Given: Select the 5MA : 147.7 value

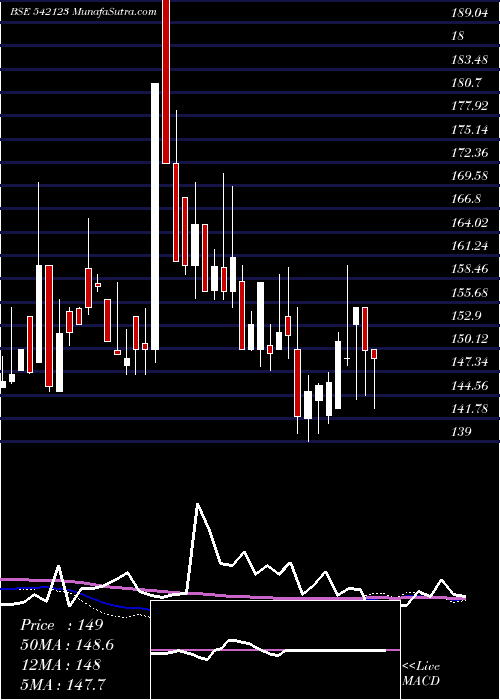Looking at the screenshot, I should click(64, 684).
